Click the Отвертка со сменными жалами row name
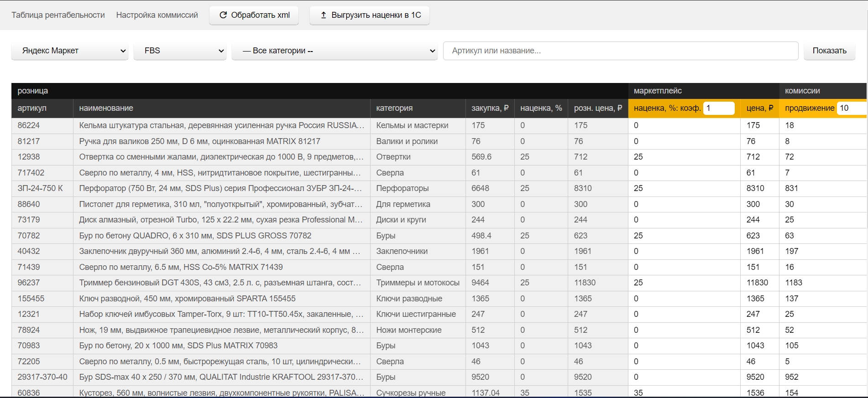 [x=221, y=157]
